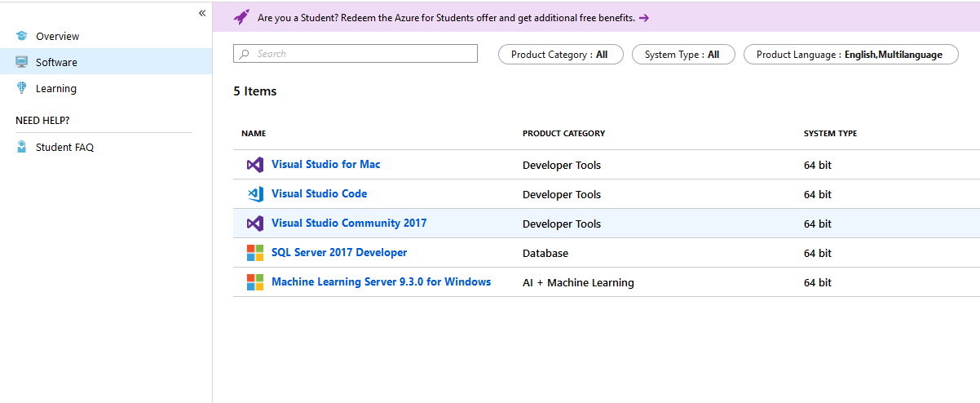Screen dimensions: 980x403
Task: Click 64 bit in SQL Server row
Action: [818, 253]
